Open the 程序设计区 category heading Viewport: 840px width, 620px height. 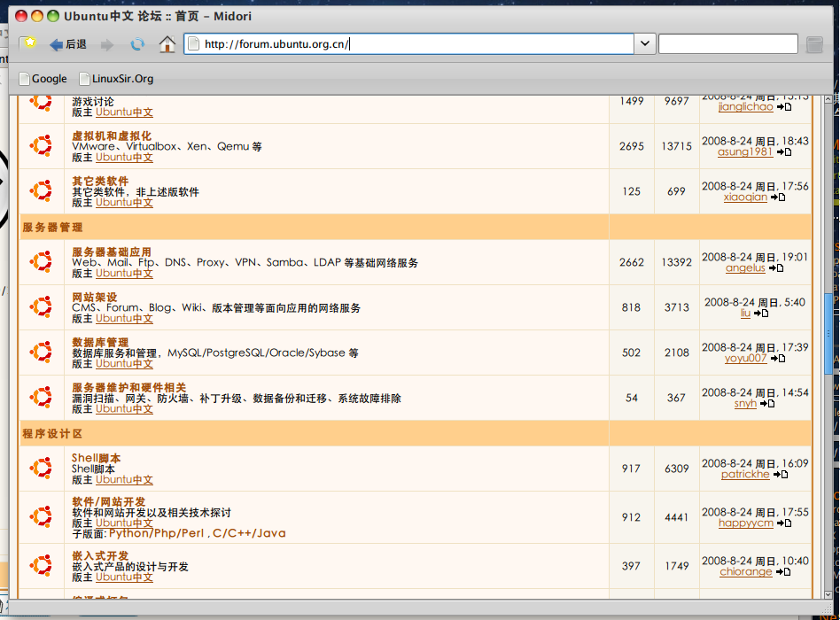click(52, 434)
